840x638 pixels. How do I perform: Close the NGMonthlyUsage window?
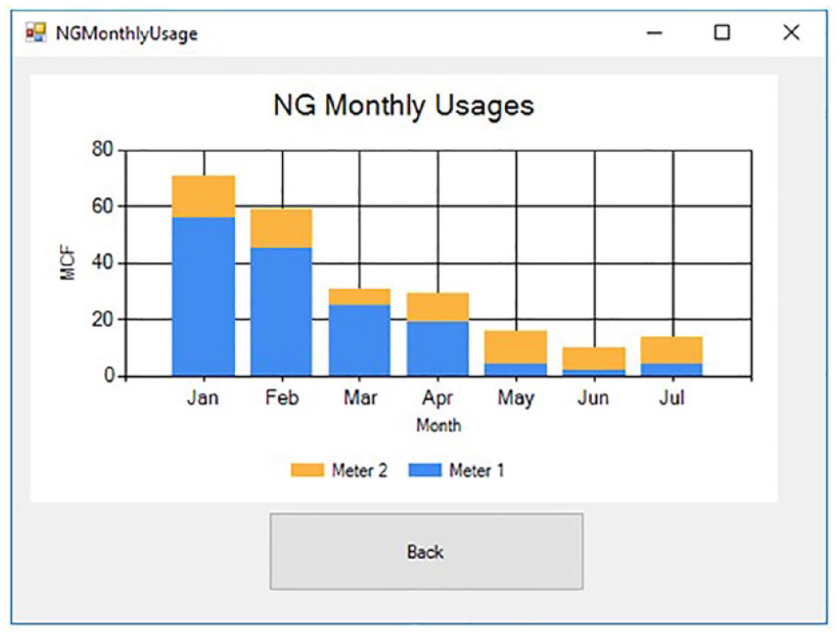click(x=791, y=33)
